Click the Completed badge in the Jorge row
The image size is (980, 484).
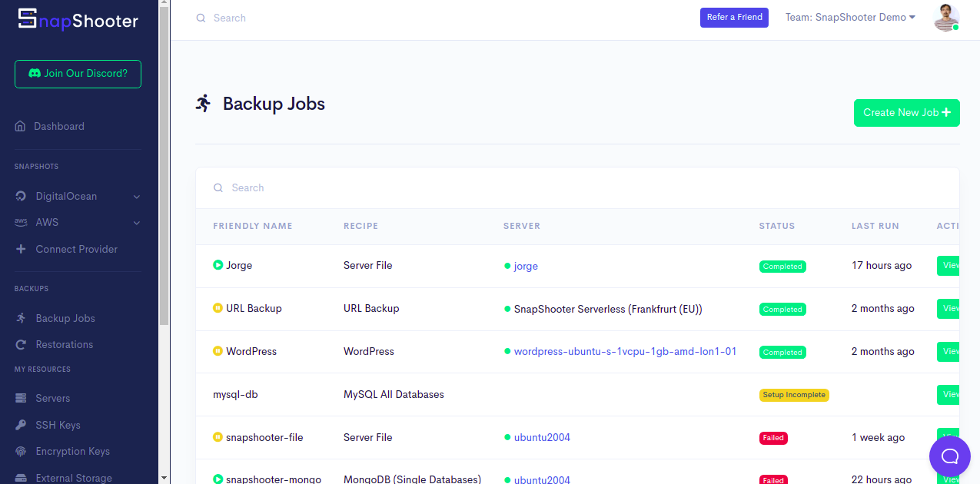click(x=782, y=267)
